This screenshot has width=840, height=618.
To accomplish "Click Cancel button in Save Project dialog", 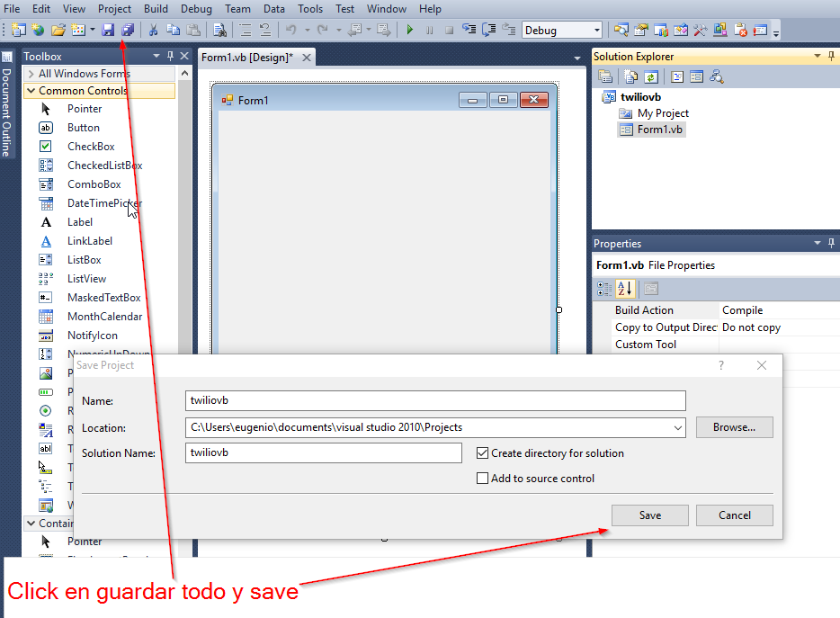I will coord(735,515).
